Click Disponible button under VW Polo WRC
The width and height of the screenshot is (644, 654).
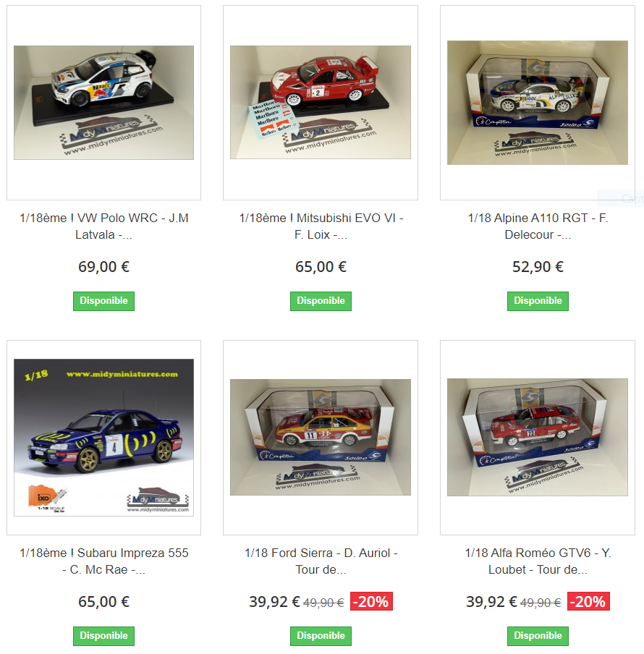104,301
